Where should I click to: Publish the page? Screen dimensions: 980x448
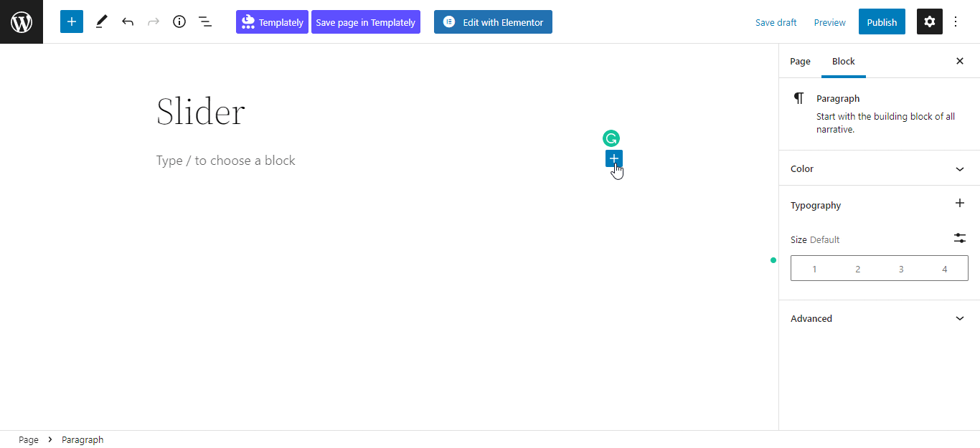tap(882, 22)
